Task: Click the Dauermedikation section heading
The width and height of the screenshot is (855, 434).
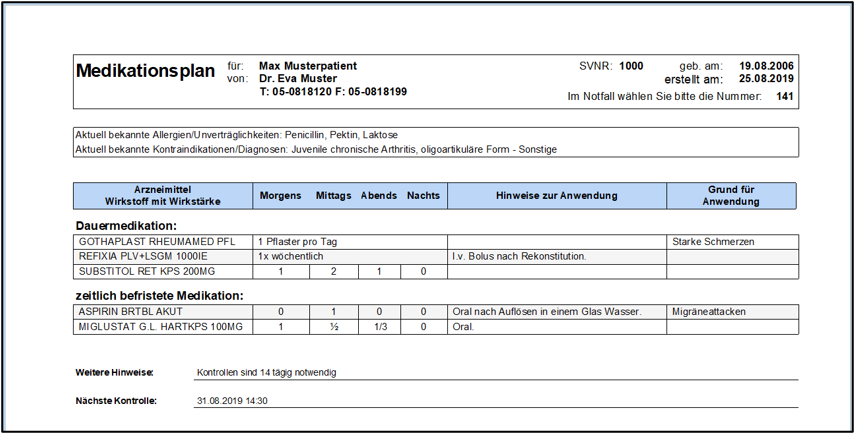Action: tap(126, 226)
